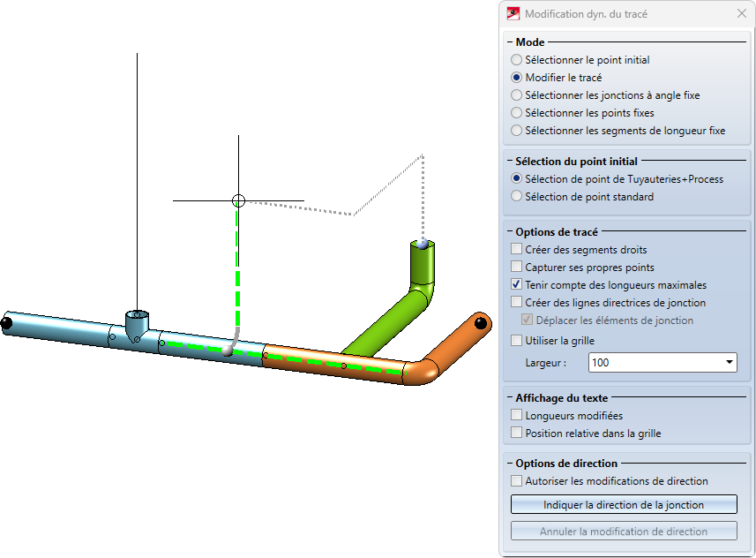Click the grey sphere handle on blue pipe

(x=227, y=351)
